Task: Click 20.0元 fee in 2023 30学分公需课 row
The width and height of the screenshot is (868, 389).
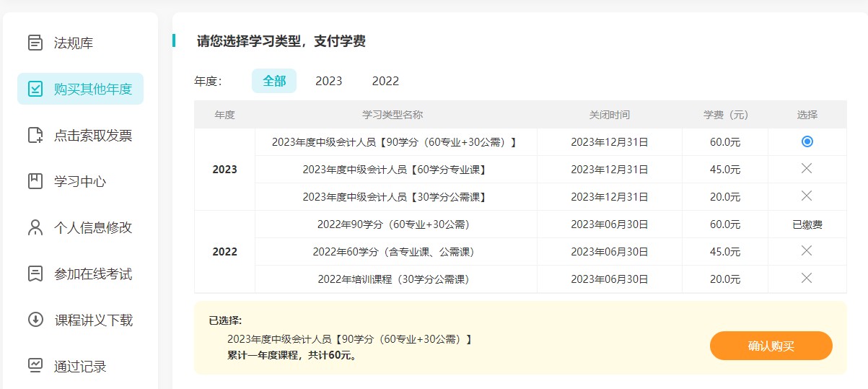Action: click(725, 197)
